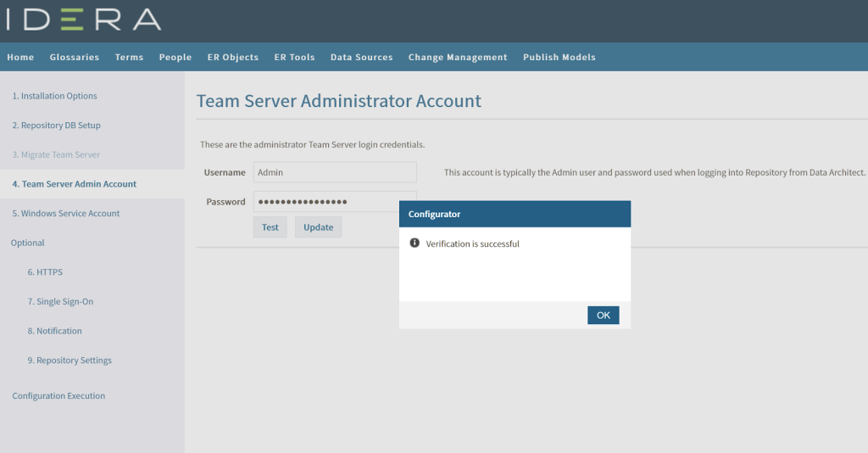The height and width of the screenshot is (453, 868).
Task: Open step 6. HTTPS settings
Action: pyautogui.click(x=45, y=272)
